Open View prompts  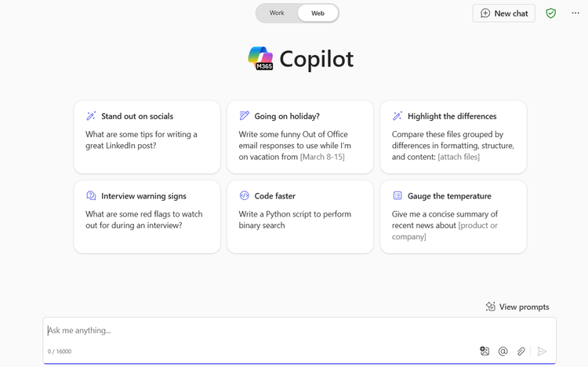517,307
